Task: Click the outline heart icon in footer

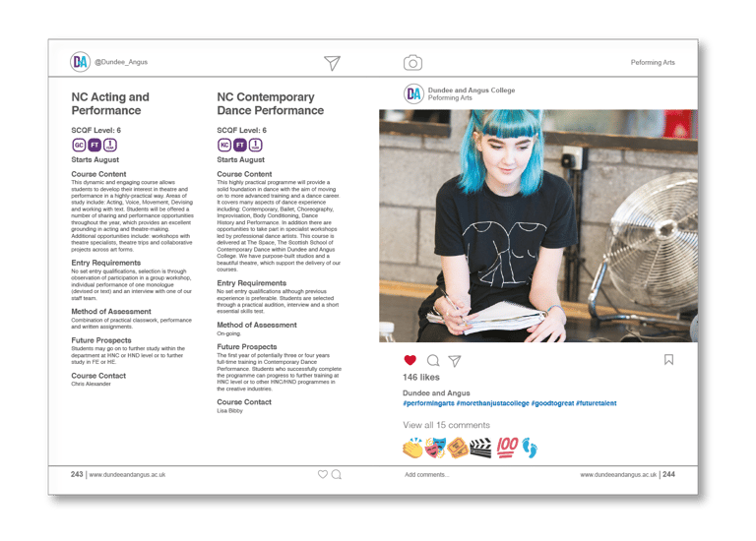Action: pos(323,474)
